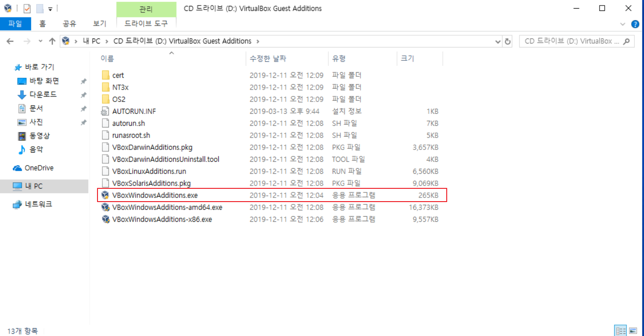
Task: Open 바탕 화면 in navigation pane
Action: [44, 81]
